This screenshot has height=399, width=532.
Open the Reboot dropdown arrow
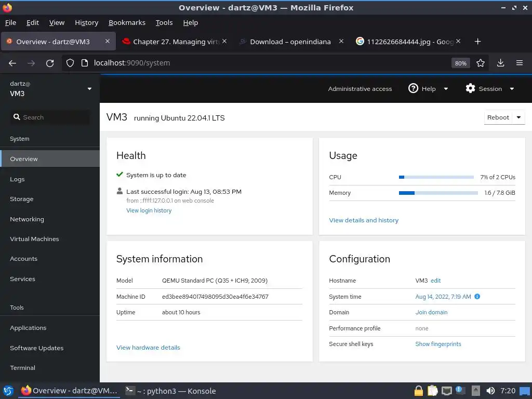tap(518, 117)
